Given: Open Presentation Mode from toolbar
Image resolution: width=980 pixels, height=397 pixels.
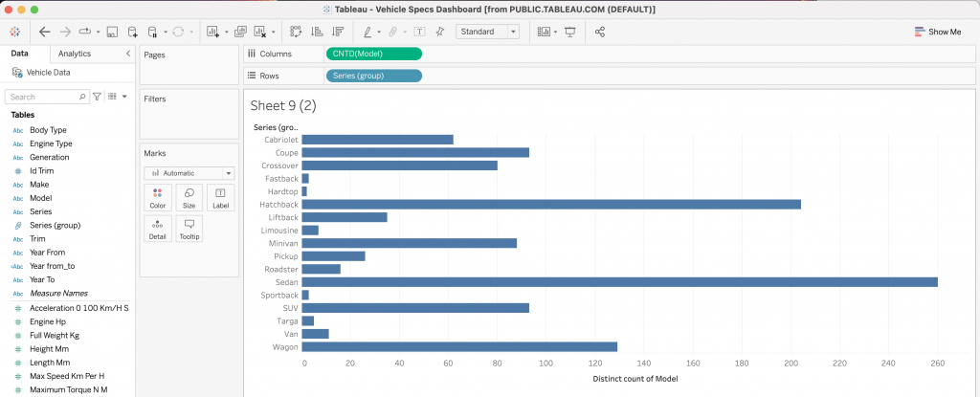Looking at the screenshot, I should 570,32.
